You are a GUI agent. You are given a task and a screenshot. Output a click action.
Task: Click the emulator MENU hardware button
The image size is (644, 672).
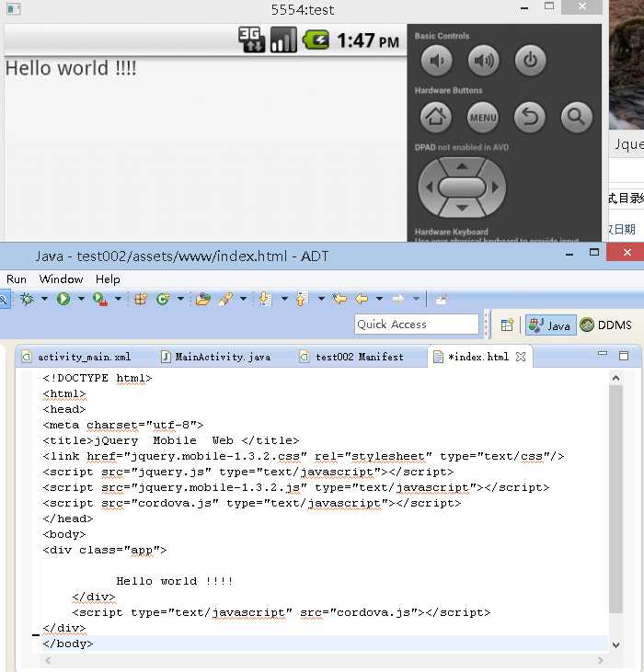[483, 117]
